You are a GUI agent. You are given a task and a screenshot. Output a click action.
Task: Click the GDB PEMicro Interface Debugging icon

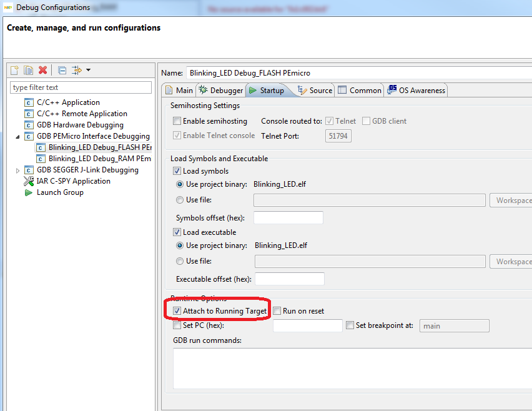[29, 136]
